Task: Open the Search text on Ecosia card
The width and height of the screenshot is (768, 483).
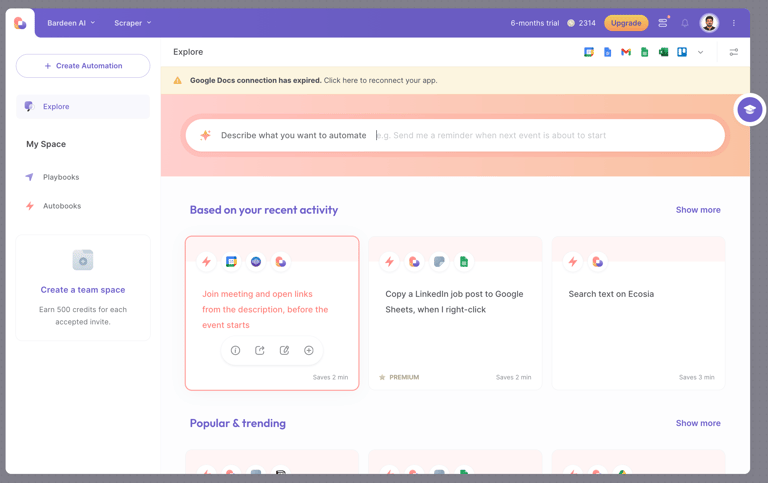Action: coord(638,313)
